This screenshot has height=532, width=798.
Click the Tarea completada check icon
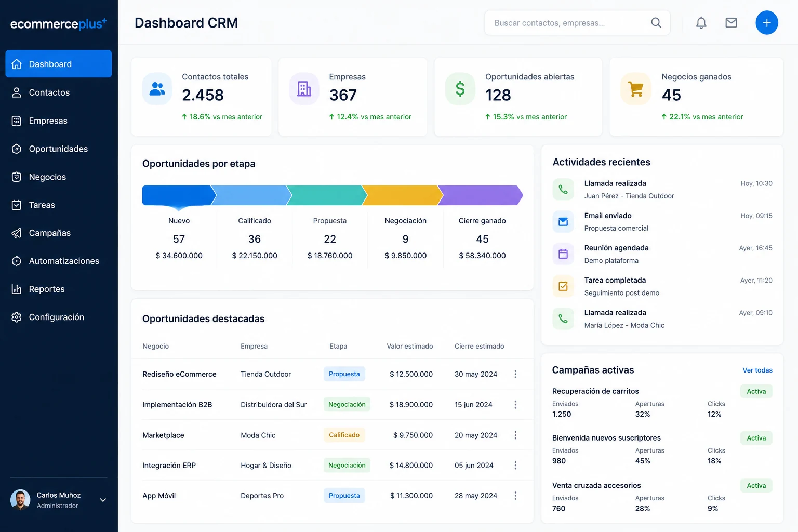[x=563, y=286]
